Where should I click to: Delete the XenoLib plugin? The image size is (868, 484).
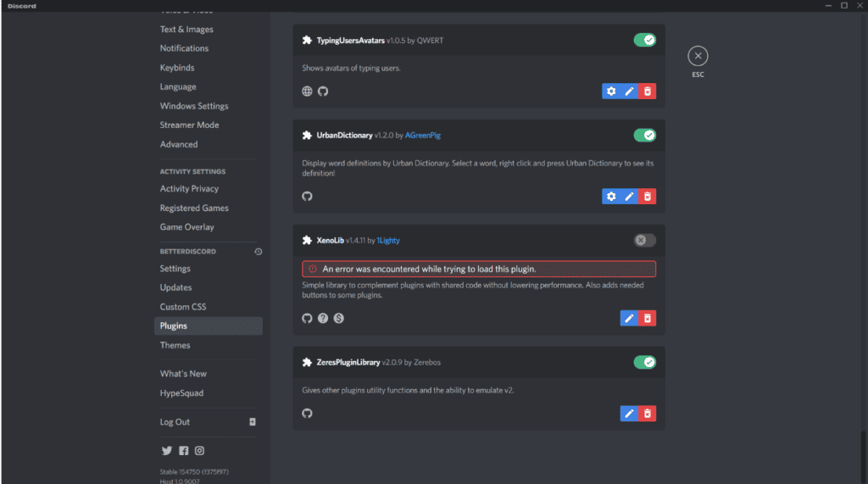647,319
